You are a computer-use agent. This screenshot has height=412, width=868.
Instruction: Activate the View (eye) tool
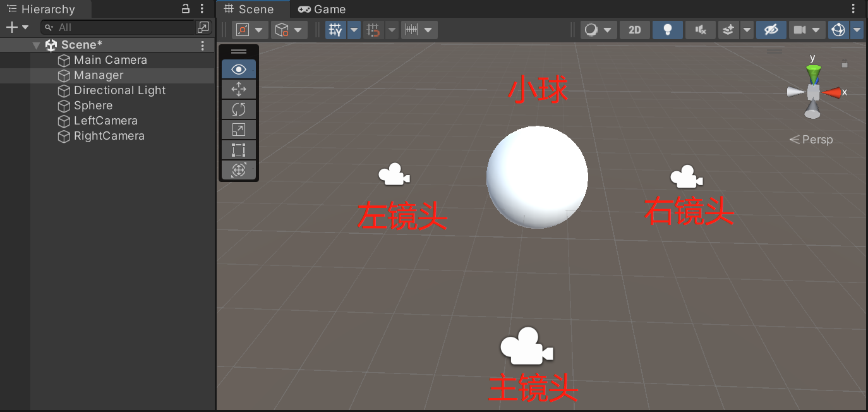(239, 69)
